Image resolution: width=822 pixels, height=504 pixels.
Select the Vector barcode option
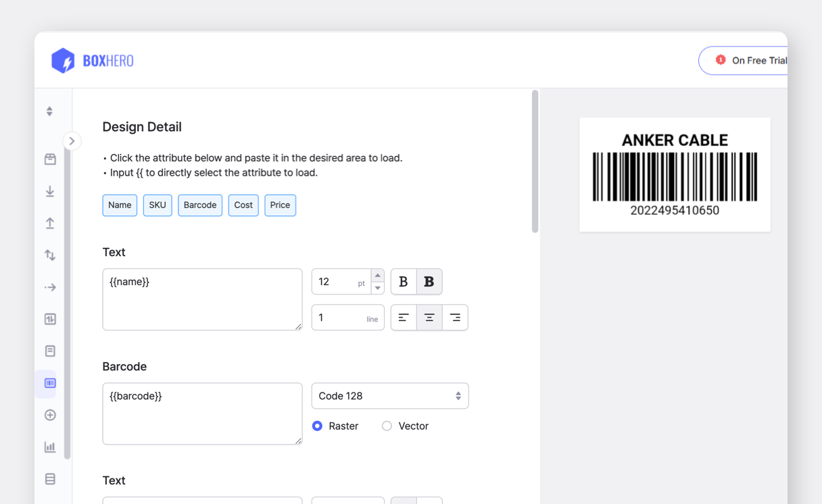coord(387,426)
